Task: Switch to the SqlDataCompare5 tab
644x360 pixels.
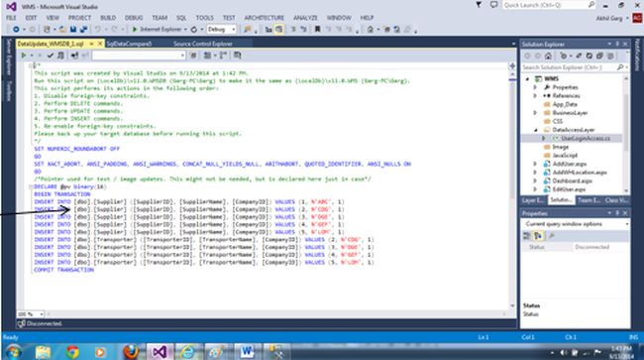Action: [x=129, y=44]
